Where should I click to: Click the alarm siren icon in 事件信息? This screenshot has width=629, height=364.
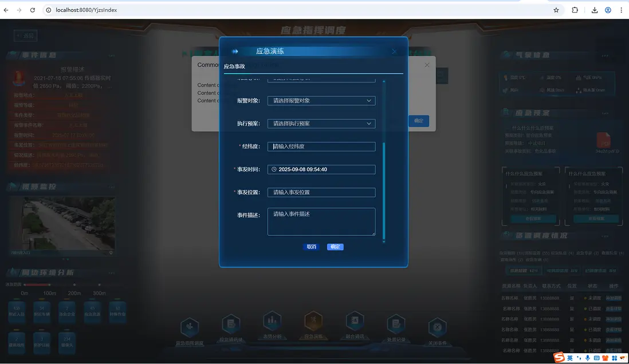coord(19,78)
